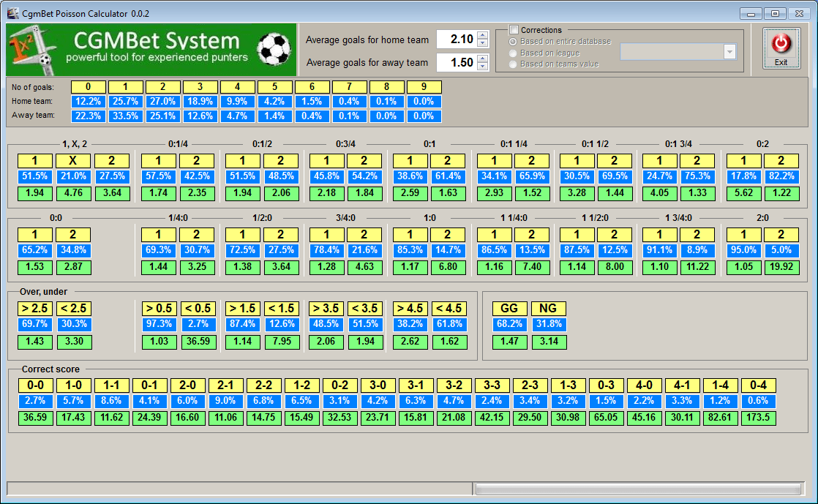Select the 2-1 correct score label
Image resolution: width=818 pixels, height=504 pixels.
click(225, 385)
